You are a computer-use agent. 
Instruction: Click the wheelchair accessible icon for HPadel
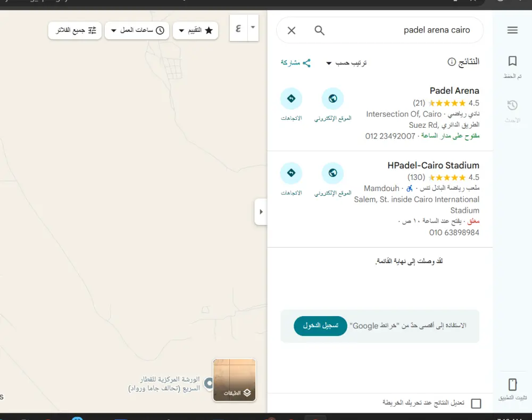[410, 188]
